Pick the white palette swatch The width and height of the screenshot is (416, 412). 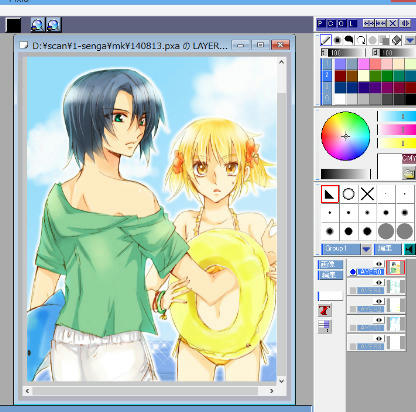point(340,99)
